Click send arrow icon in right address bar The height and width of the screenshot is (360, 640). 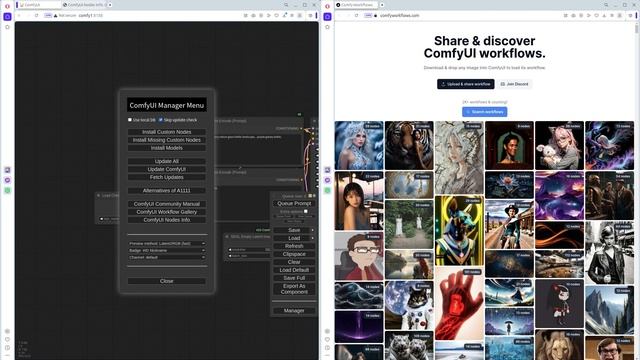point(589,16)
